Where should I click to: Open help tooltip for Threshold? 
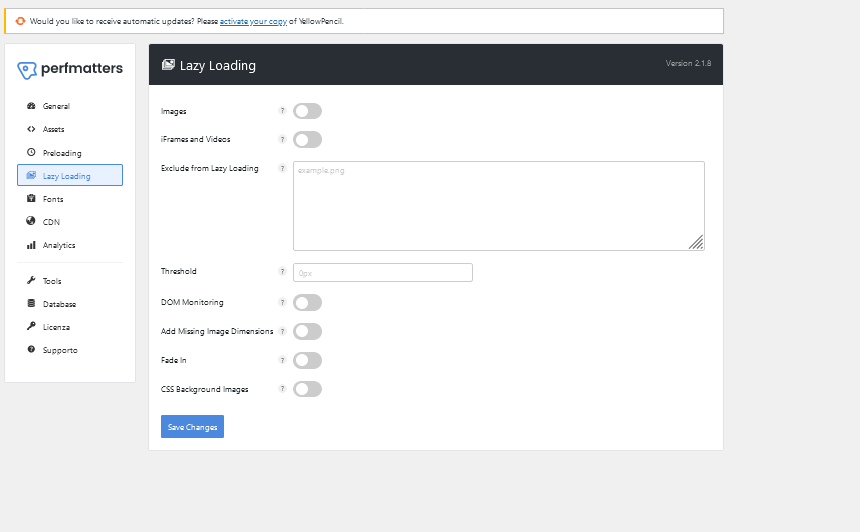pyautogui.click(x=282, y=271)
